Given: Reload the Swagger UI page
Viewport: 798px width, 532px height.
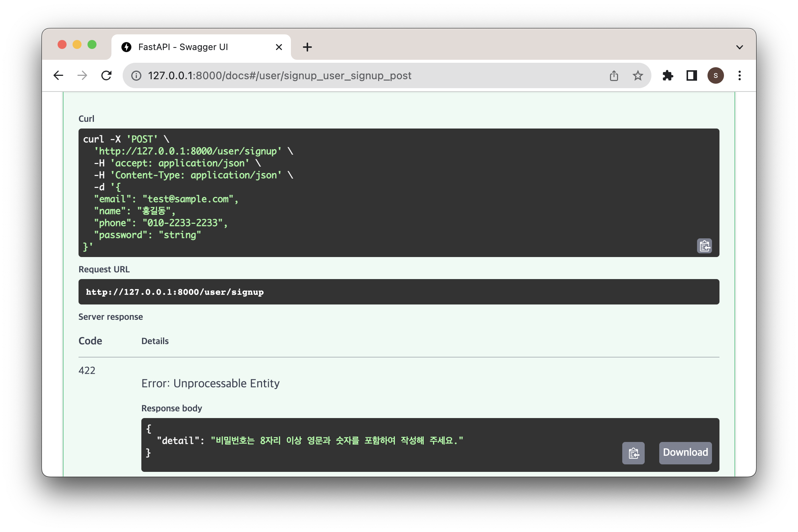Looking at the screenshot, I should pyautogui.click(x=107, y=75).
